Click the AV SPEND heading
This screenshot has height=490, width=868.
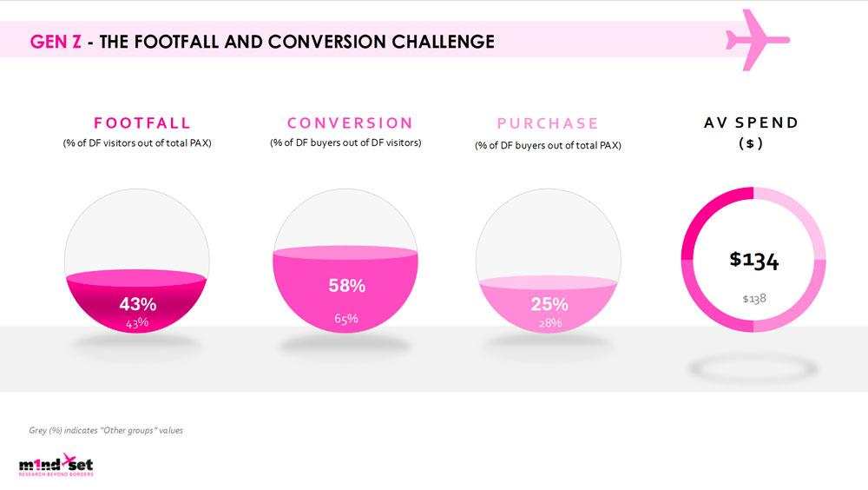pos(751,122)
